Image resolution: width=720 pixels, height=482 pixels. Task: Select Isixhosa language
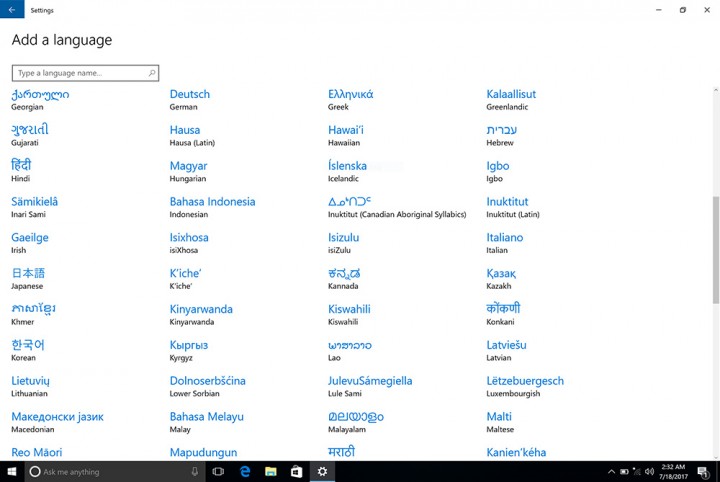[189, 243]
